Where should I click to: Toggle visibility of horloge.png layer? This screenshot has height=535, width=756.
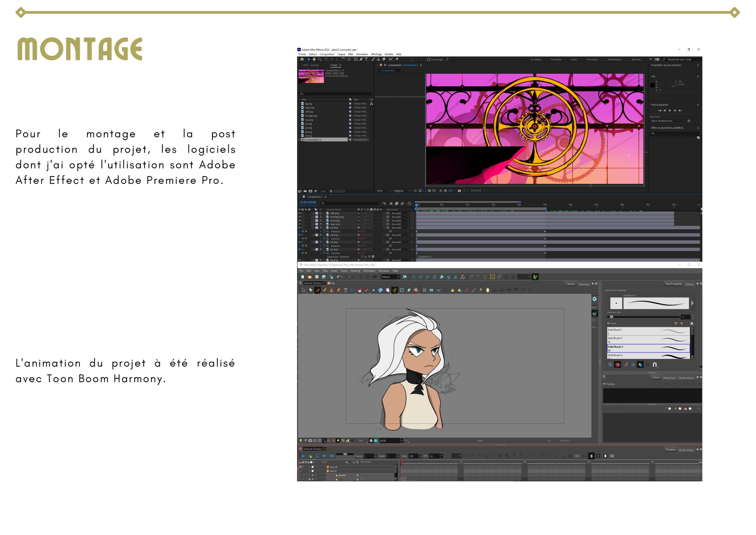(x=300, y=217)
